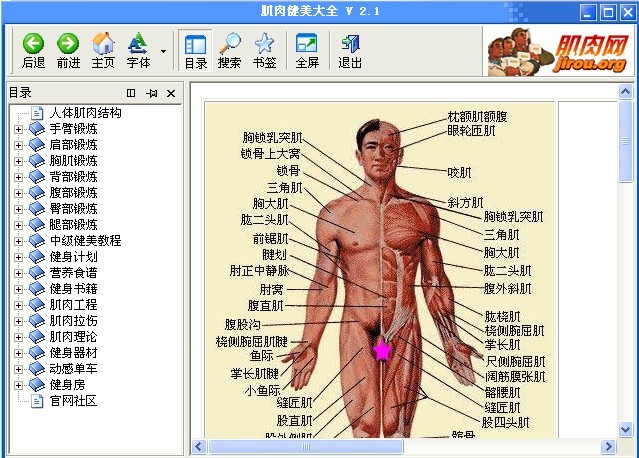Viewport: 639px width, 458px height.
Task: Expand the 手臂锻炼 tree node
Action: 18,129
